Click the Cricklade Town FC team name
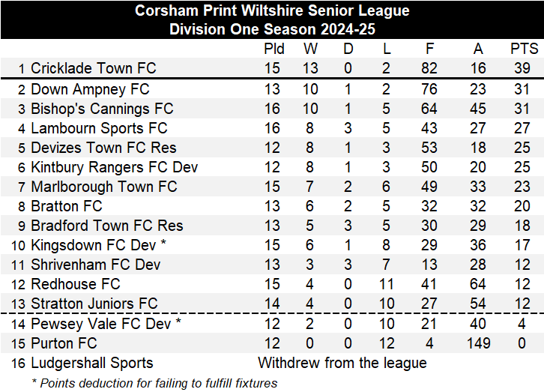 click(x=93, y=68)
